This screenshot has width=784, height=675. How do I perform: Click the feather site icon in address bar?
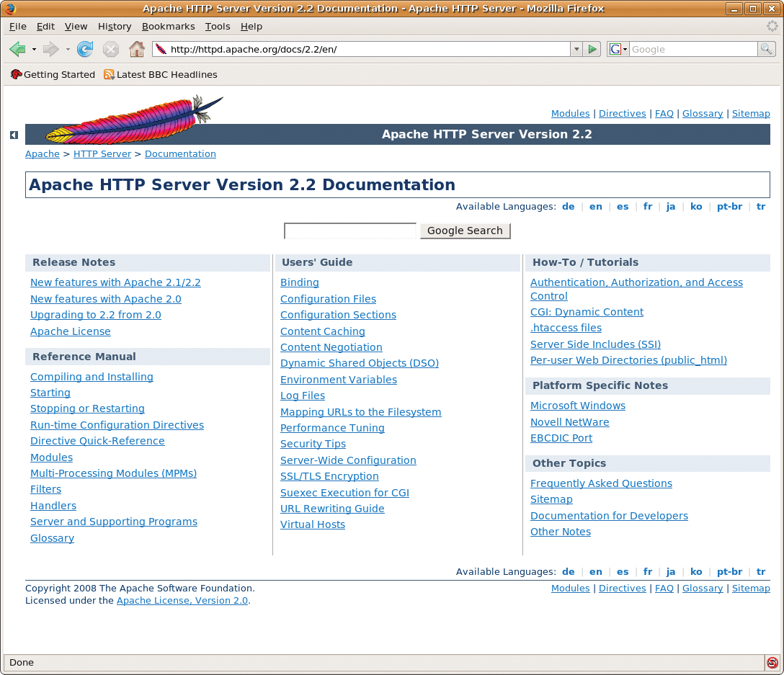(x=161, y=49)
